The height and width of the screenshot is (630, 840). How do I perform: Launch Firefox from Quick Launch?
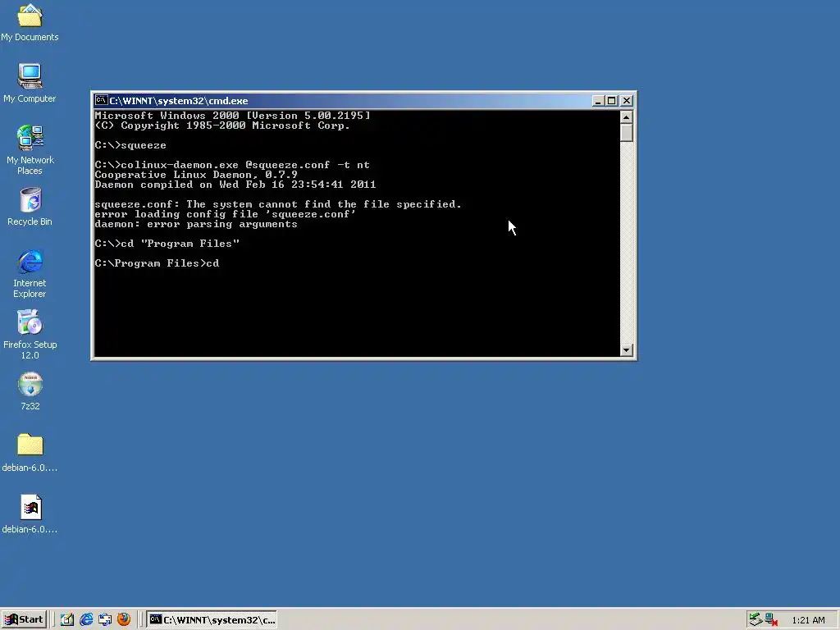[124, 619]
